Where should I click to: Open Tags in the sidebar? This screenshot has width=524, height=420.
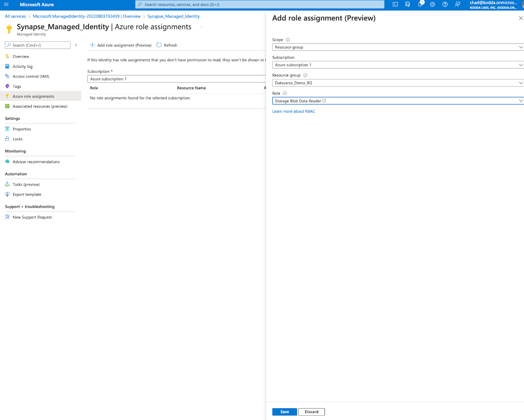coord(17,86)
